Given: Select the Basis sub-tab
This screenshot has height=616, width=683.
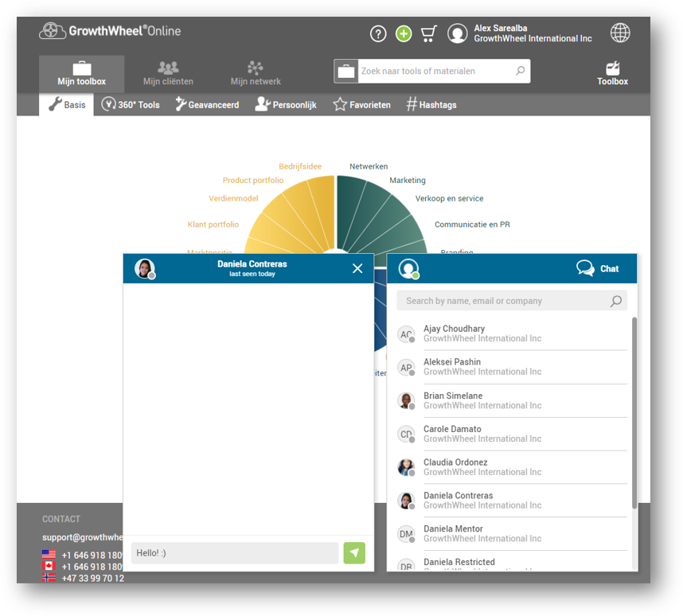Looking at the screenshot, I should click(66, 104).
